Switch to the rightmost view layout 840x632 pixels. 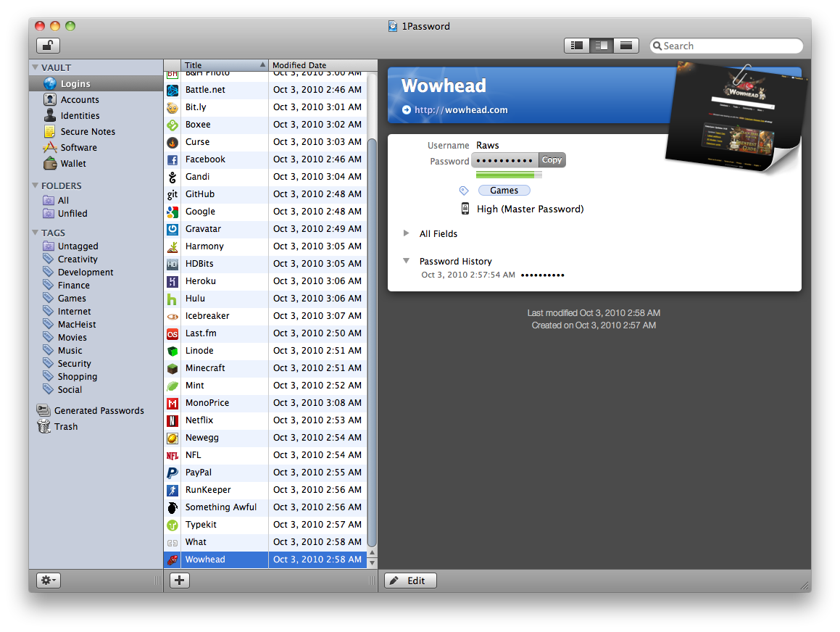625,46
